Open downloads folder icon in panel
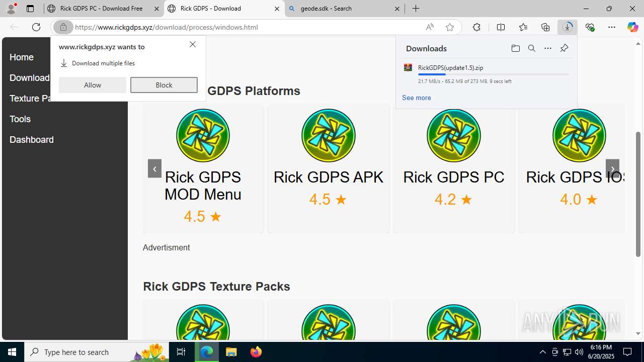This screenshot has height=362, width=644. (515, 48)
